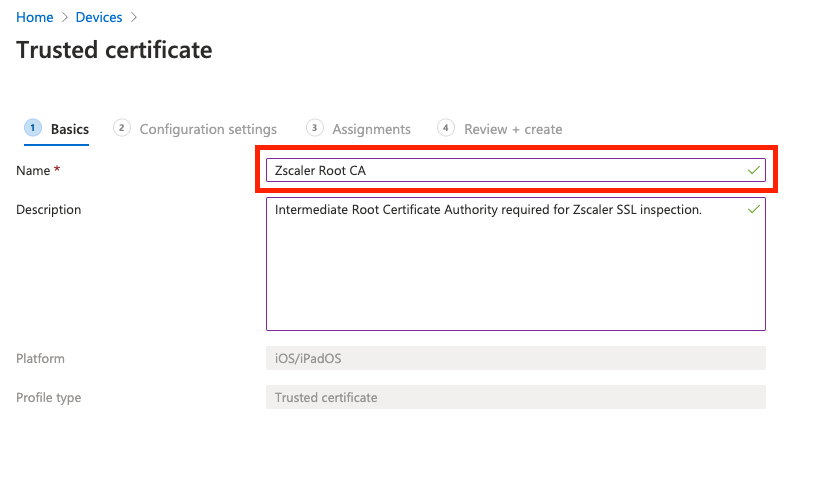Click the Name field label
Image resolution: width=827 pixels, height=495 pixels.
pyautogui.click(x=33, y=171)
